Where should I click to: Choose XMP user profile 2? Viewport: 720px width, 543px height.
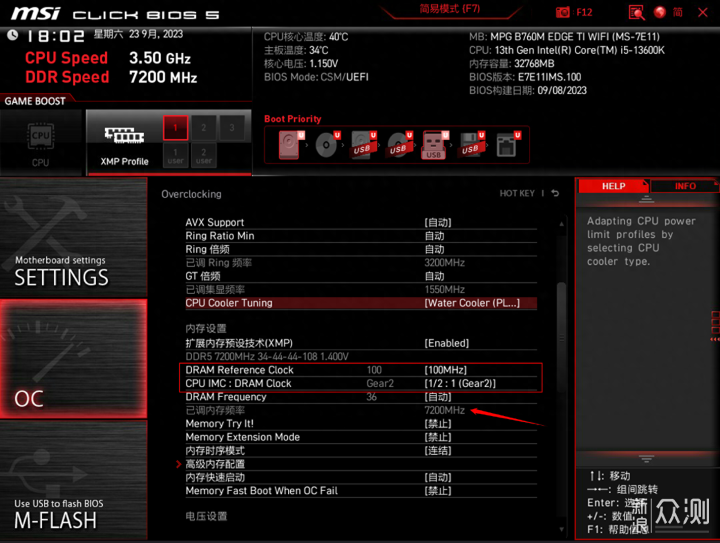pyautogui.click(x=203, y=156)
